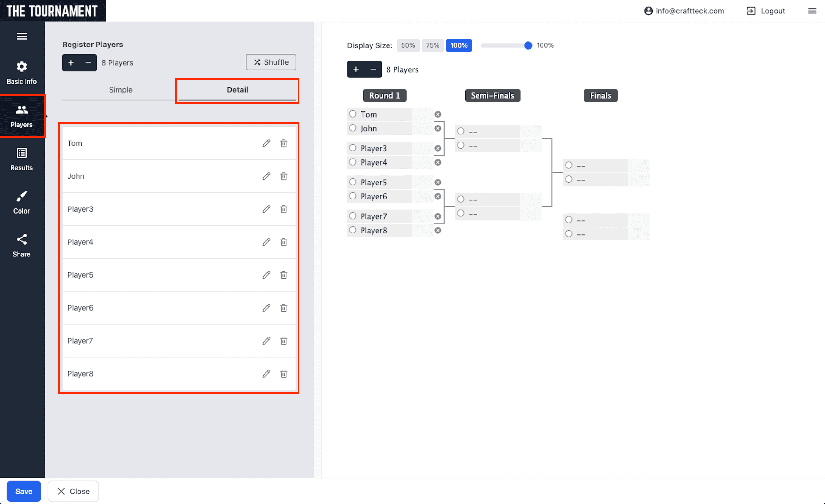This screenshot has width=825, height=504.
Task: Switch to the Detail tab
Action: point(237,90)
